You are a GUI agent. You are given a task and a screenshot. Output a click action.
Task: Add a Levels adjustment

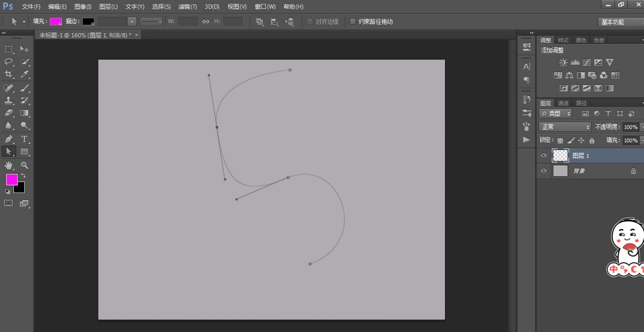[x=575, y=63]
